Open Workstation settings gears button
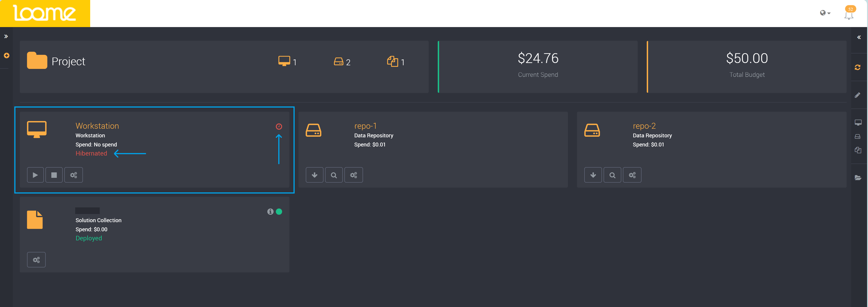 pyautogui.click(x=73, y=175)
